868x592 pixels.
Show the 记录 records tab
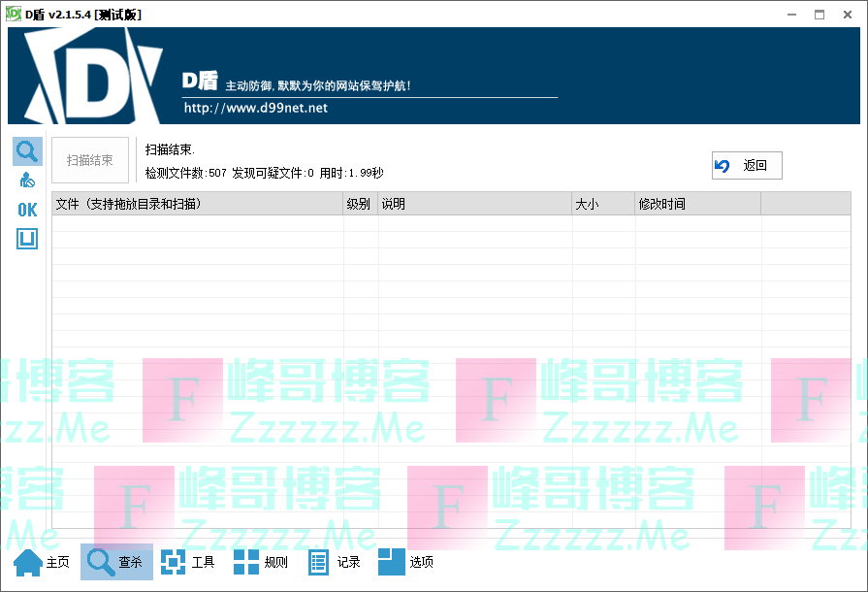(x=335, y=562)
